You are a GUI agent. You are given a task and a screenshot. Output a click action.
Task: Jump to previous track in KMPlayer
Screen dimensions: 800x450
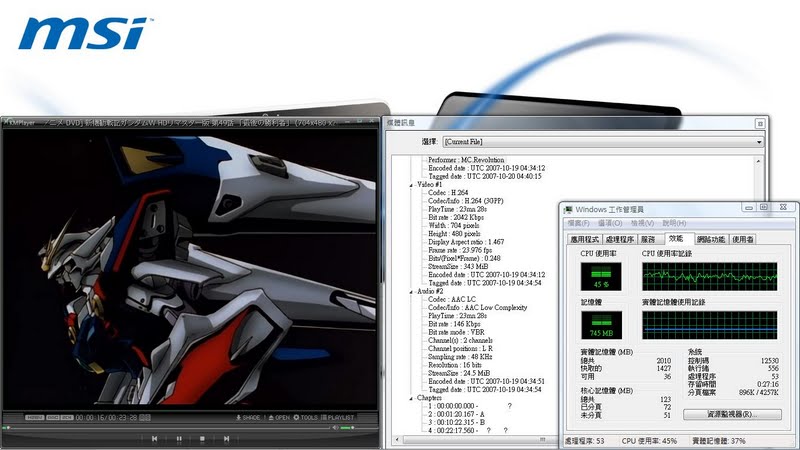point(154,438)
